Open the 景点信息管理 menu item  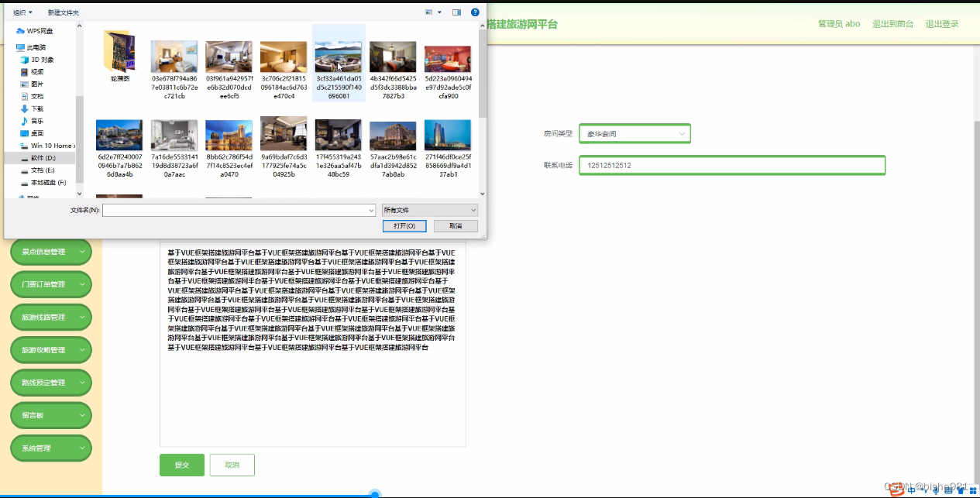click(50, 251)
